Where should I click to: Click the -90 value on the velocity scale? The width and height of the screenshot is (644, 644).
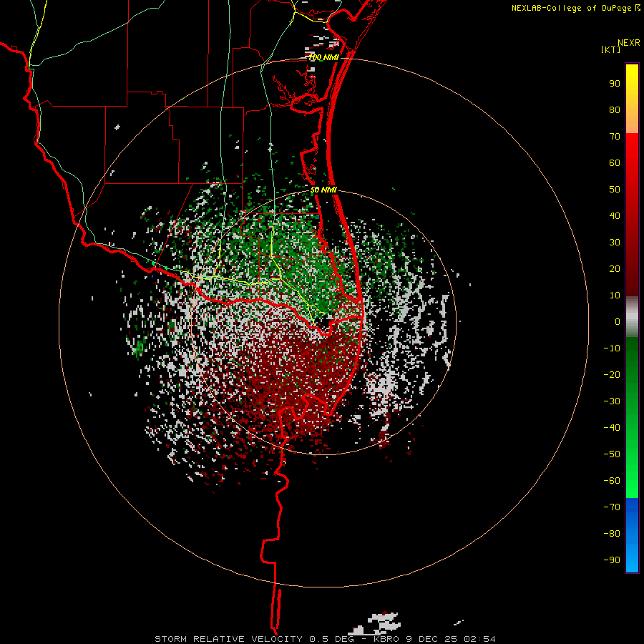click(x=612, y=560)
